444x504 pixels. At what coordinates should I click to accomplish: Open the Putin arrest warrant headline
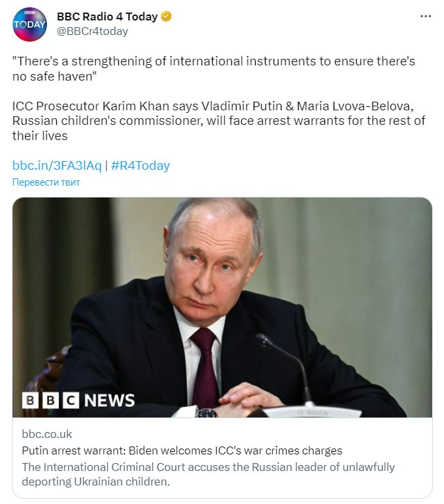[x=182, y=450]
